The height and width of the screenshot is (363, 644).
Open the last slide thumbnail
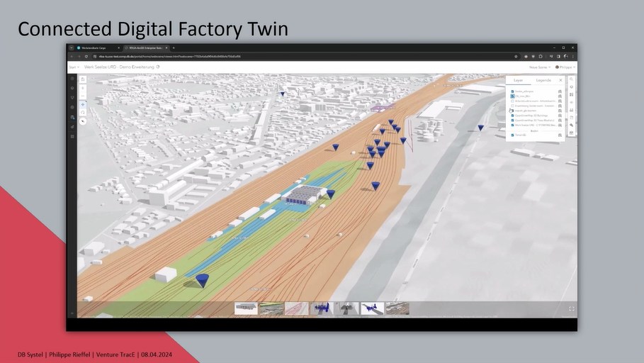397,308
